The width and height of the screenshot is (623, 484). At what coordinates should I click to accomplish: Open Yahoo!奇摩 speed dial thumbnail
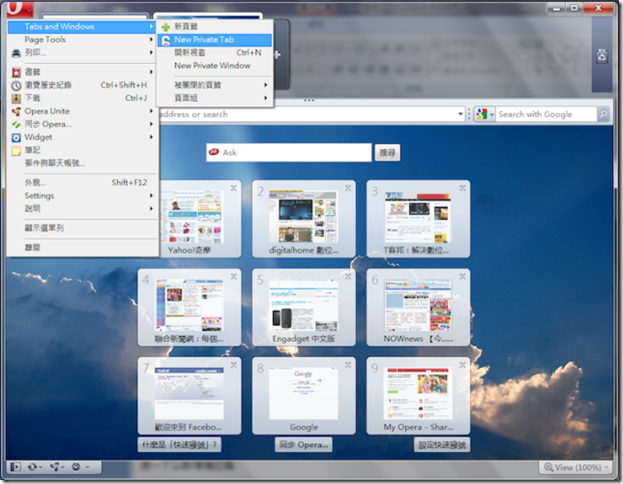click(x=192, y=217)
